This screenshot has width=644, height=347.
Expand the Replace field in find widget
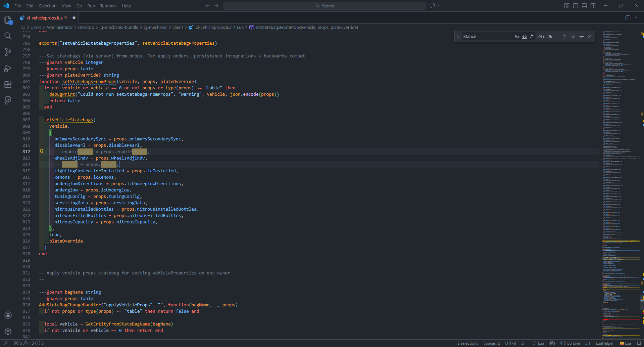(x=458, y=36)
